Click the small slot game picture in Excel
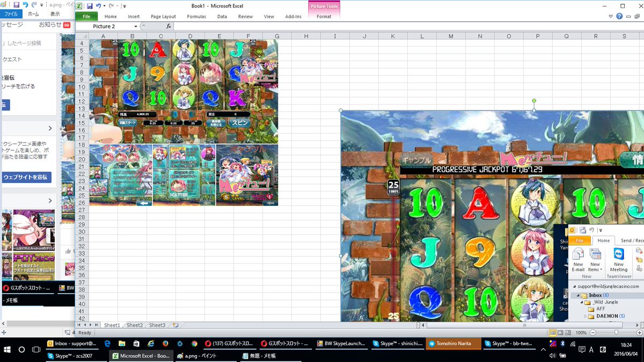 click(x=184, y=122)
